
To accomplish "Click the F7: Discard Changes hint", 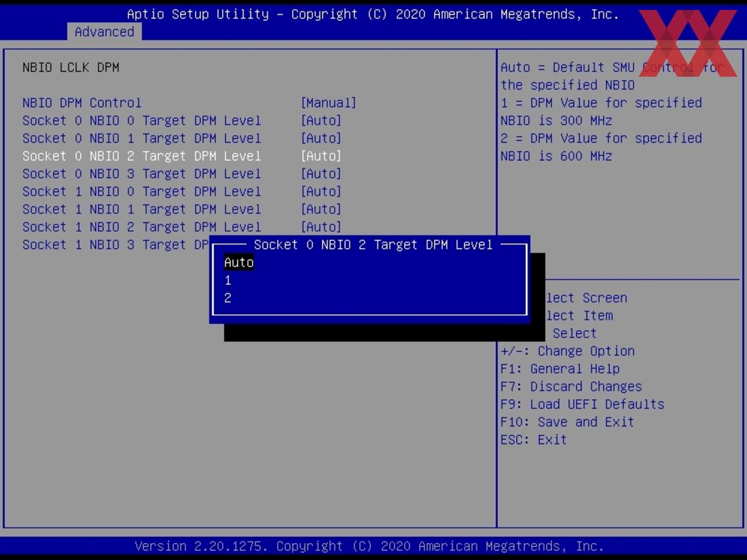I will [x=571, y=387].
